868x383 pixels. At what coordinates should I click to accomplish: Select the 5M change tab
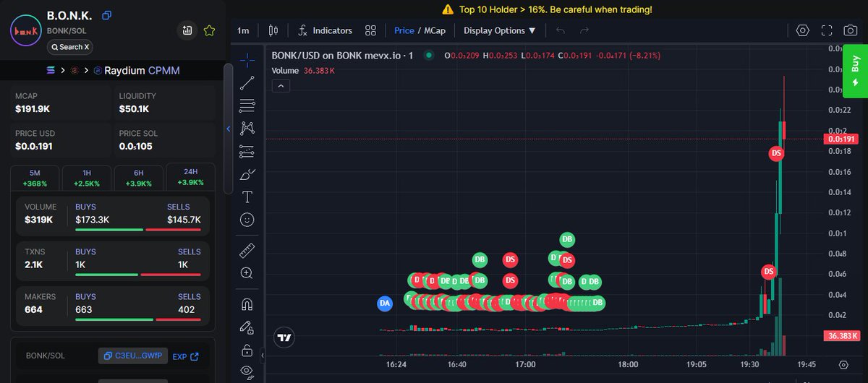(35, 178)
